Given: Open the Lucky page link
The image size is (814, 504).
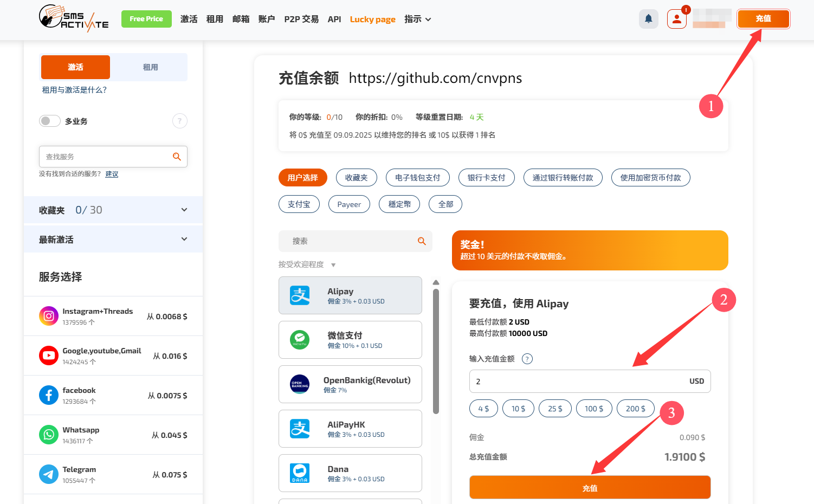Looking at the screenshot, I should [x=373, y=19].
